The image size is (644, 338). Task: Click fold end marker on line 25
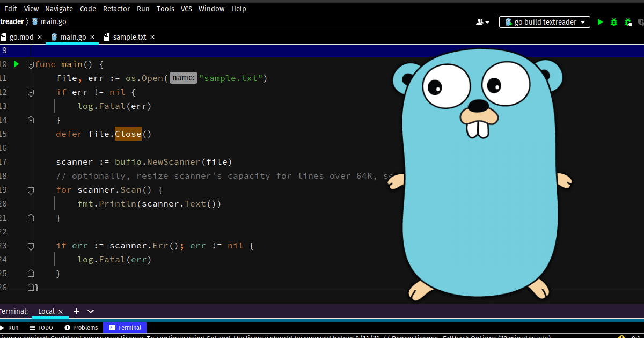pyautogui.click(x=31, y=274)
